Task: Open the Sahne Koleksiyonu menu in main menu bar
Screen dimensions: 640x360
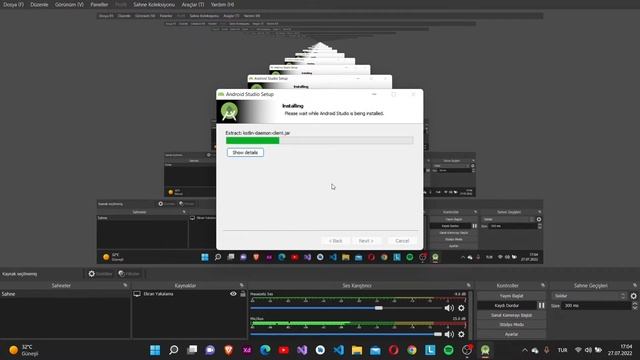Action: coord(154,4)
